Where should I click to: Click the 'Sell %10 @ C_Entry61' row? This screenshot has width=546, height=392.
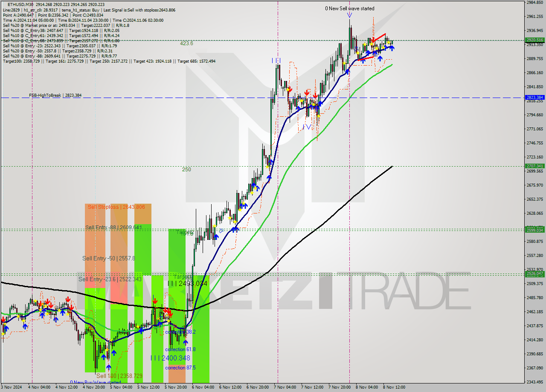click(61, 35)
